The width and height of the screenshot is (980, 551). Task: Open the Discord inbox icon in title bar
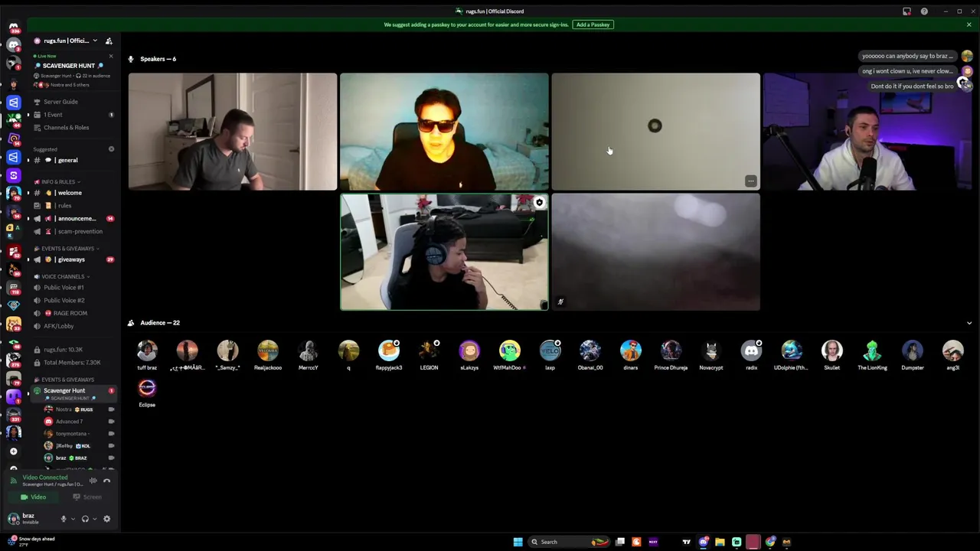(907, 11)
